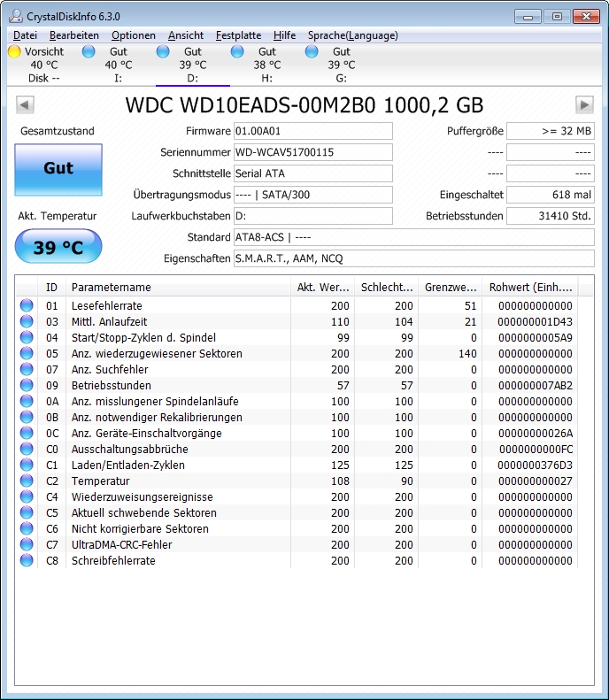Open the Optionen menu
609x700 pixels.
coord(134,35)
